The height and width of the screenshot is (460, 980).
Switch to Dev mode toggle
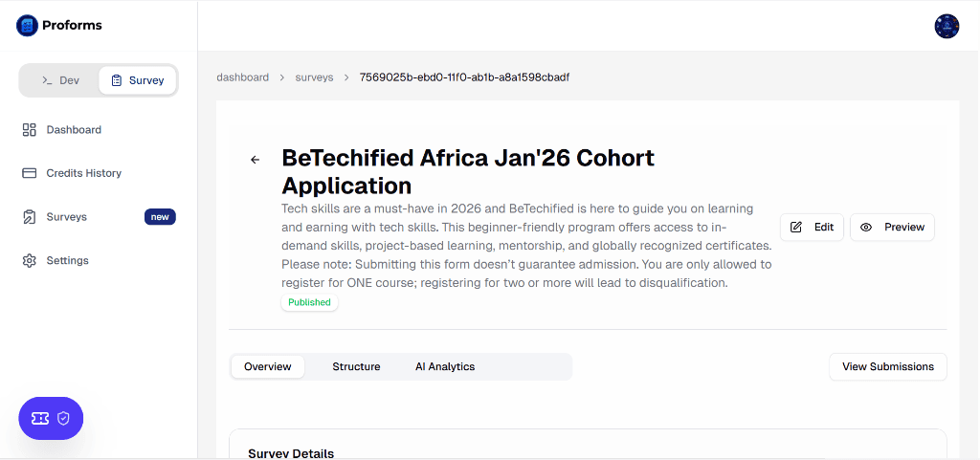coord(60,80)
